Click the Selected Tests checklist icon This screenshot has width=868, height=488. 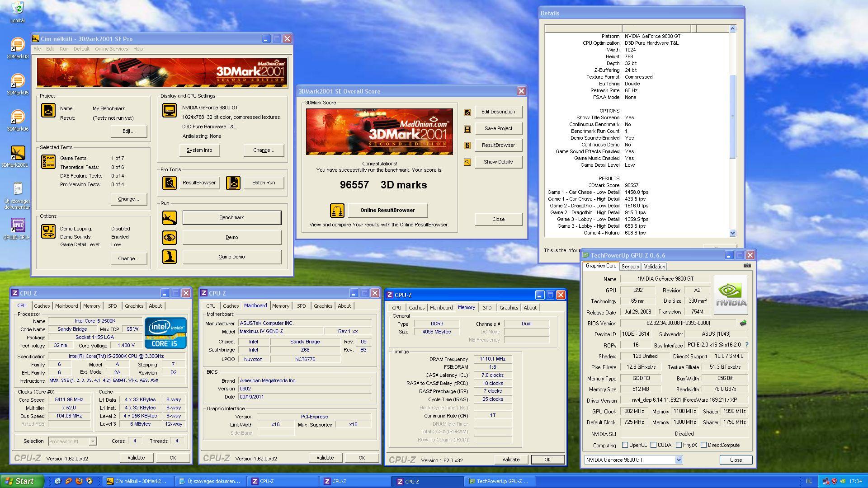48,161
